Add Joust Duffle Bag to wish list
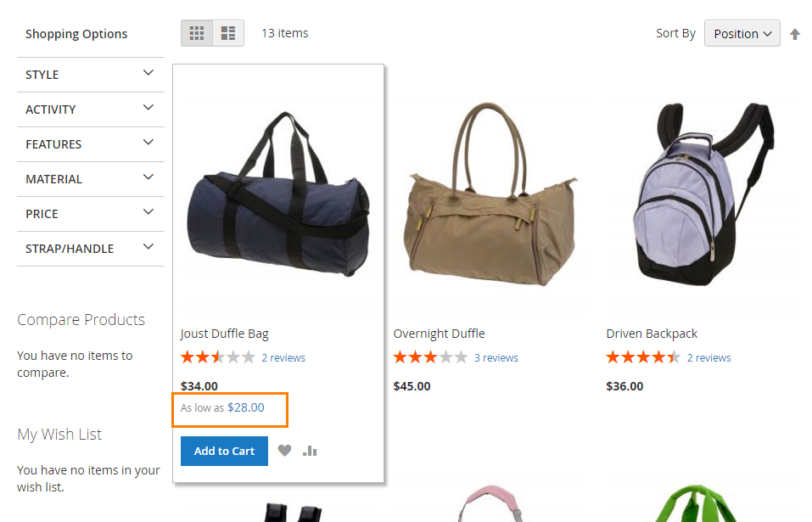The height and width of the screenshot is (522, 812). [x=284, y=451]
